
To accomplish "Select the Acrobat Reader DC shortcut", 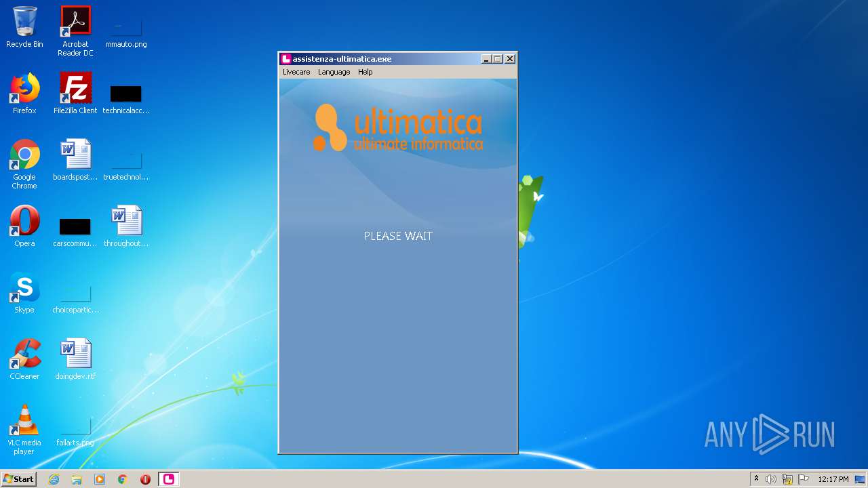I will (x=75, y=31).
